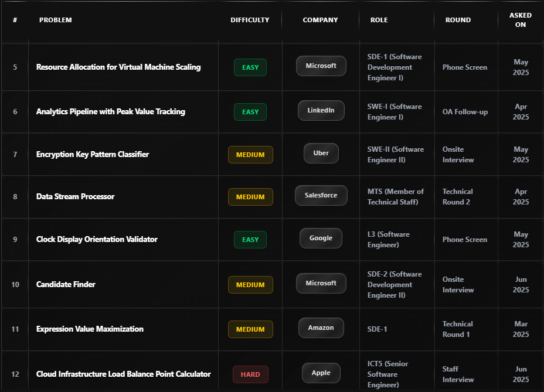Sort by the Asked On column header

coord(521,20)
